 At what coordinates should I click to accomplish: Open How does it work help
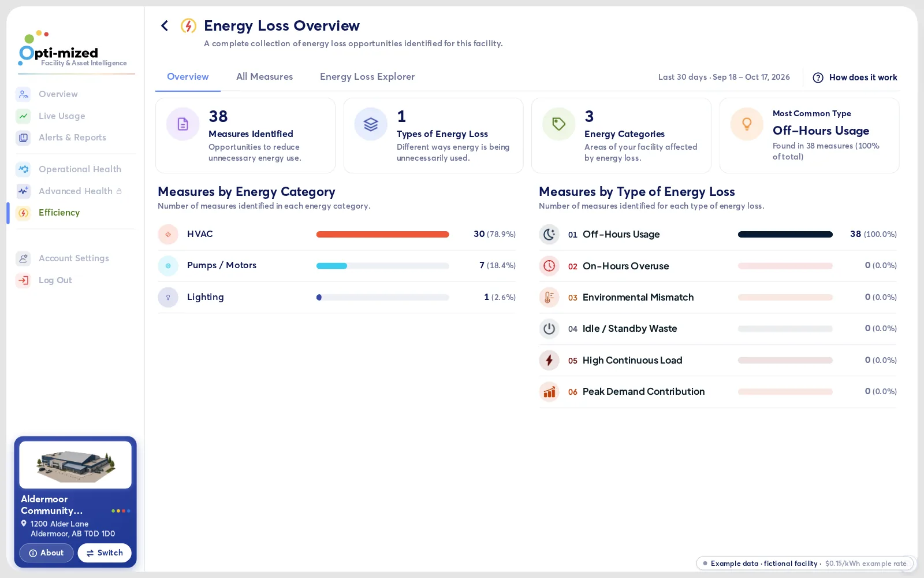click(855, 77)
